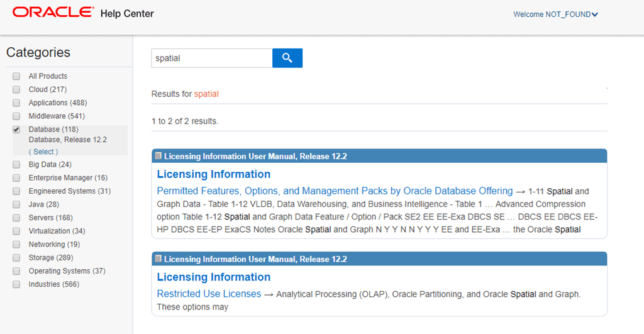Open the Oracle logo home link

coord(53,13)
